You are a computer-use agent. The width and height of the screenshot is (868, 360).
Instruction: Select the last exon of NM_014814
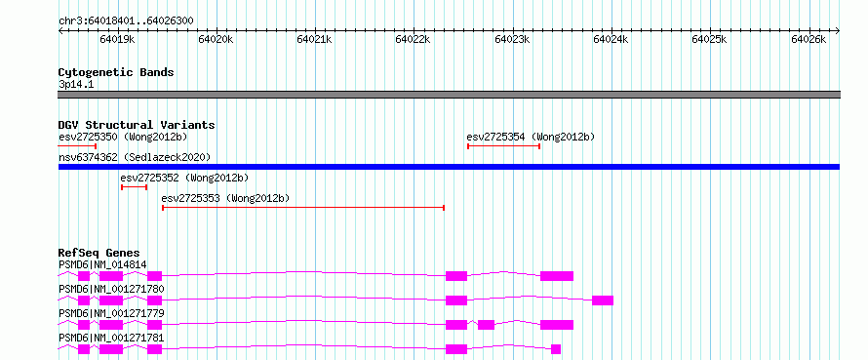(557, 276)
